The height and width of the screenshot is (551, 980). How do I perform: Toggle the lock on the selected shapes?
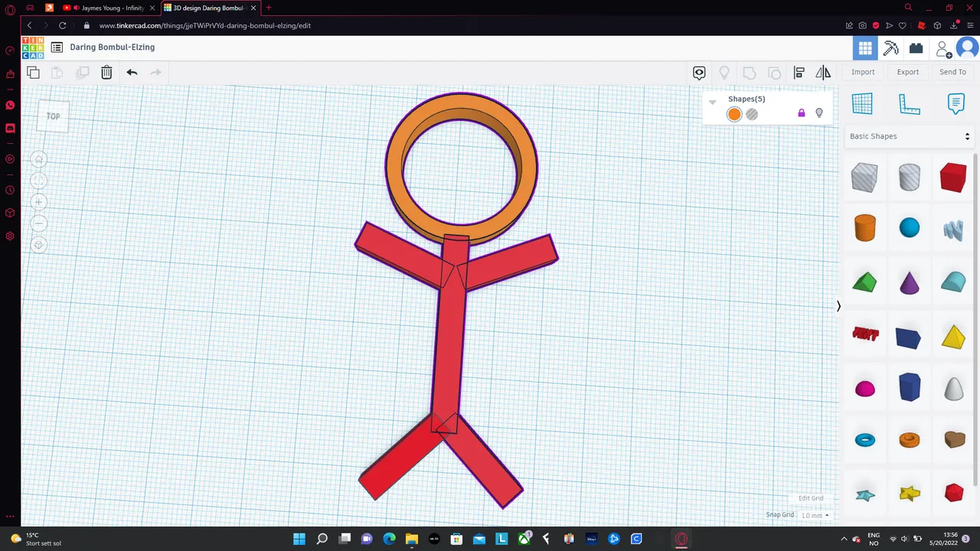(801, 113)
